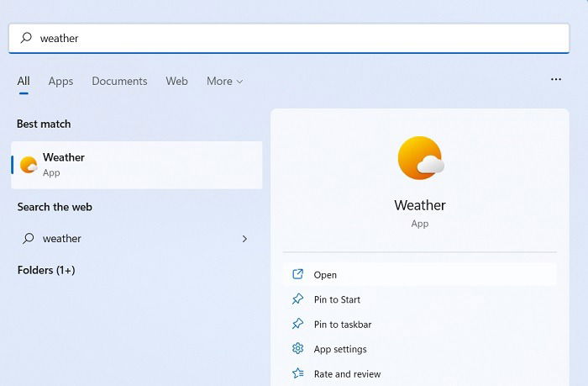Open the three-dot options menu
The height and width of the screenshot is (386, 588).
pos(556,79)
